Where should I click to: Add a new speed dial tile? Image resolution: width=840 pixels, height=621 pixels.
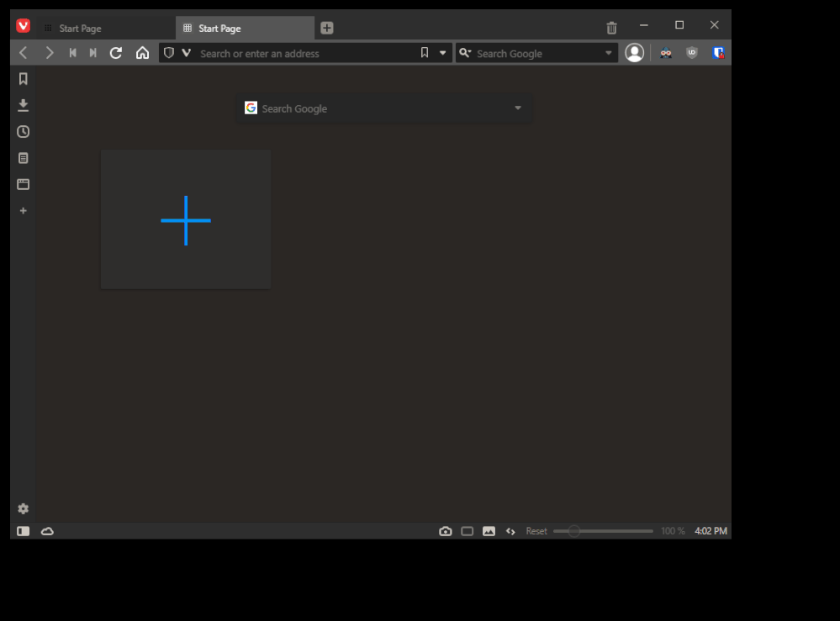186,220
